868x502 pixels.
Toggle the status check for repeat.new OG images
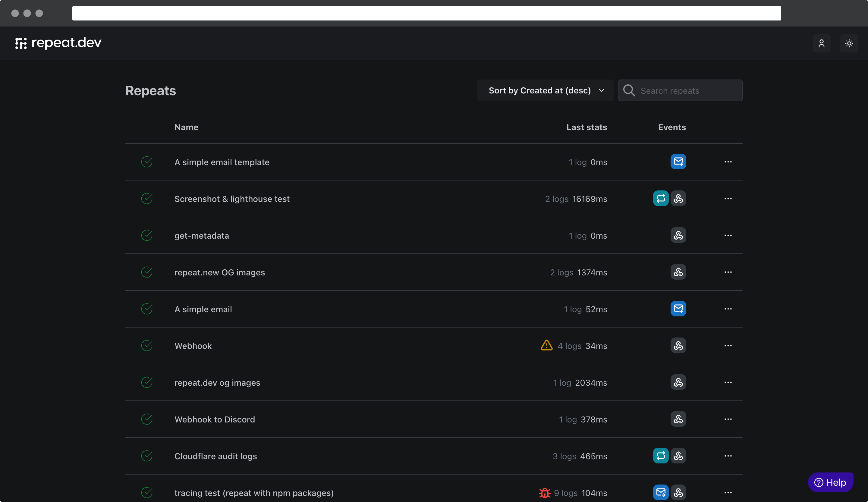pyautogui.click(x=147, y=272)
